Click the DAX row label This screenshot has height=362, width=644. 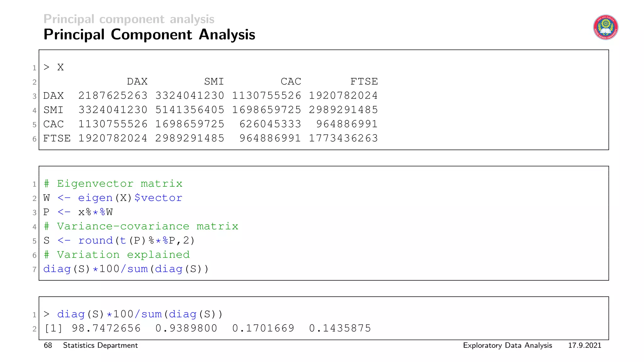click(53, 96)
